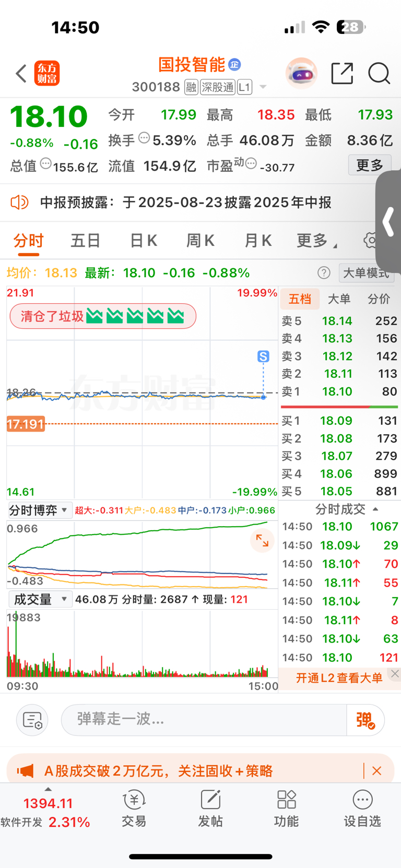Tap the 融 margin tag

click(191, 87)
